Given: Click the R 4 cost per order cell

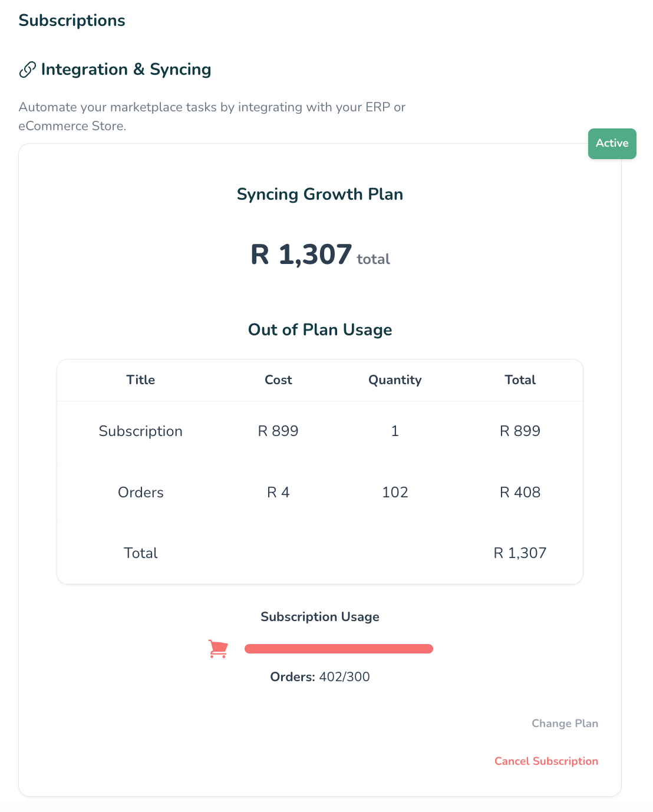Looking at the screenshot, I should (x=278, y=493).
